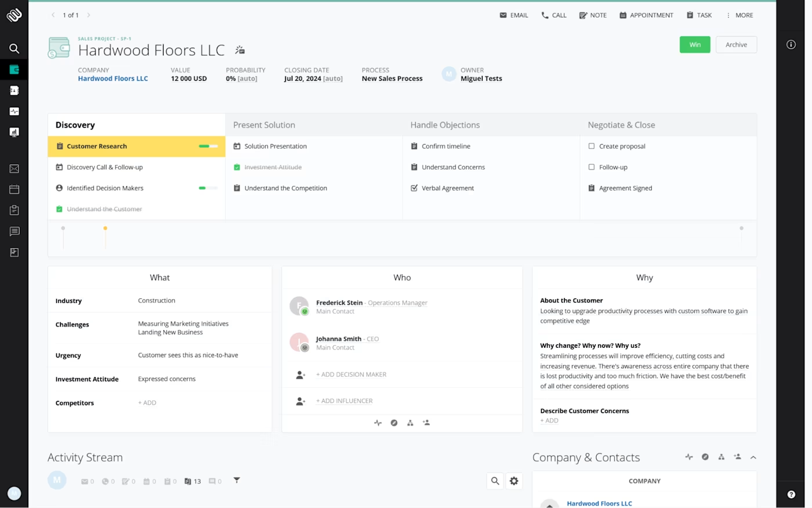The height and width of the screenshot is (508, 812).
Task: Uncheck the Understand the Customer item
Action: tap(59, 209)
